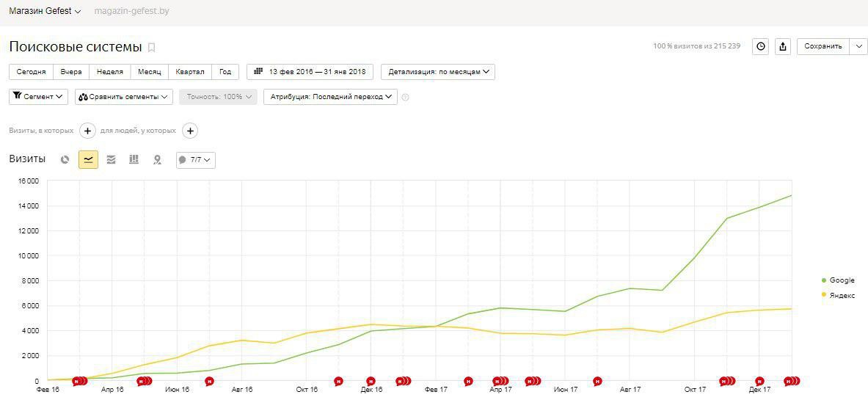
Task: Select the line chart view
Action: [x=88, y=160]
